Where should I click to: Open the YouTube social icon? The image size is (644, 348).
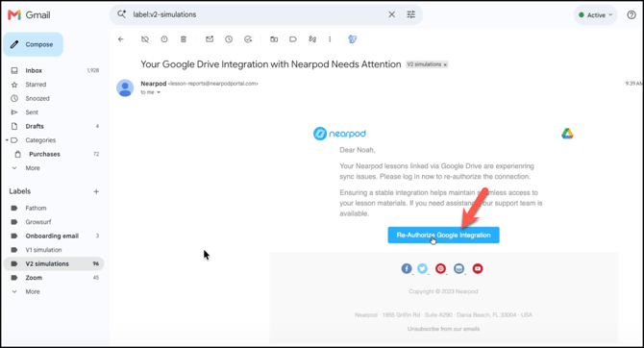[478, 268]
